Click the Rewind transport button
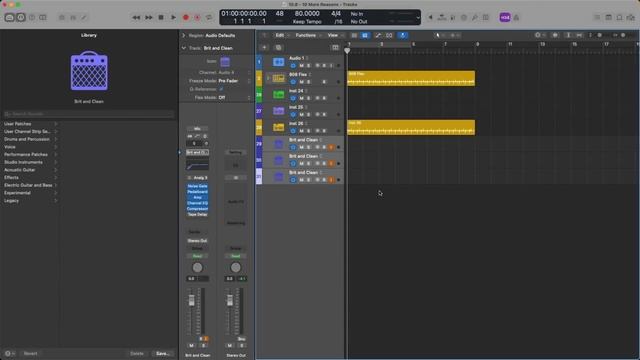The height and width of the screenshot is (360, 640). (x=136, y=18)
